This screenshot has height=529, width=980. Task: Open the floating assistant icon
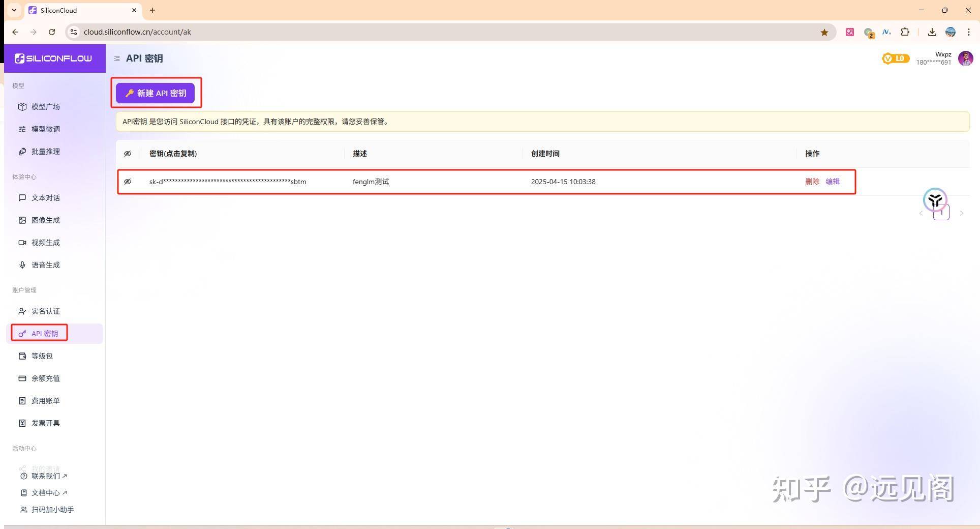pyautogui.click(x=935, y=200)
